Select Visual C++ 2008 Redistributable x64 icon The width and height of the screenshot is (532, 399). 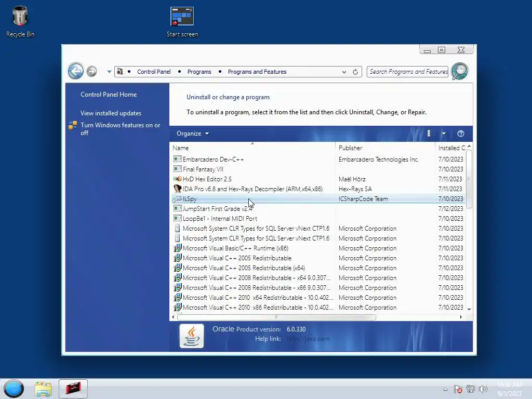pyautogui.click(x=177, y=277)
